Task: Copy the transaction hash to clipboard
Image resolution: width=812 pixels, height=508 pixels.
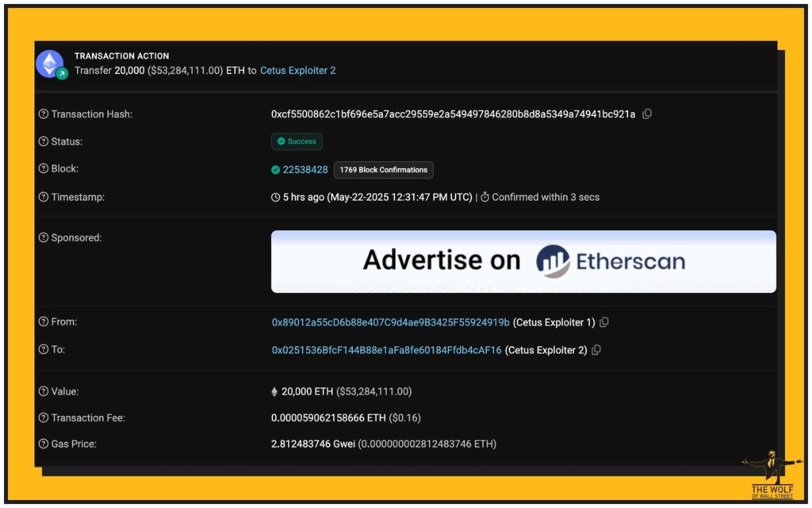Action: coord(647,114)
